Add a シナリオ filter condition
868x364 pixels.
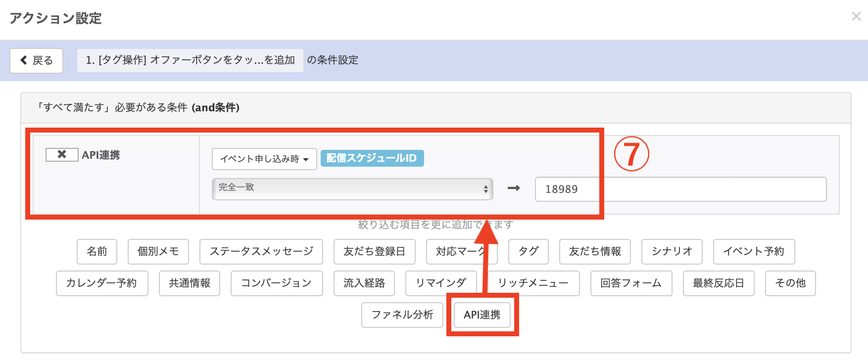pos(672,251)
